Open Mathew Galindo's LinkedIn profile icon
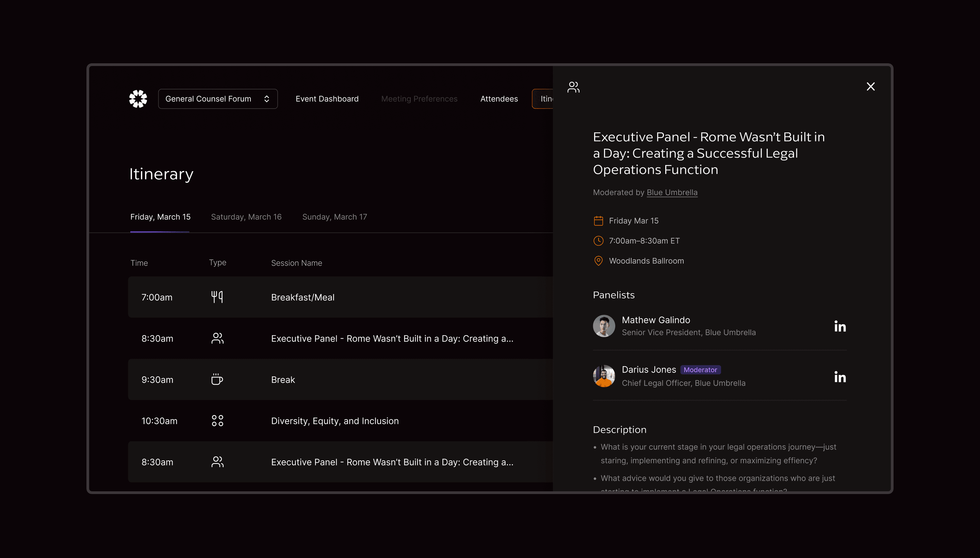This screenshot has width=980, height=558. pyautogui.click(x=840, y=326)
